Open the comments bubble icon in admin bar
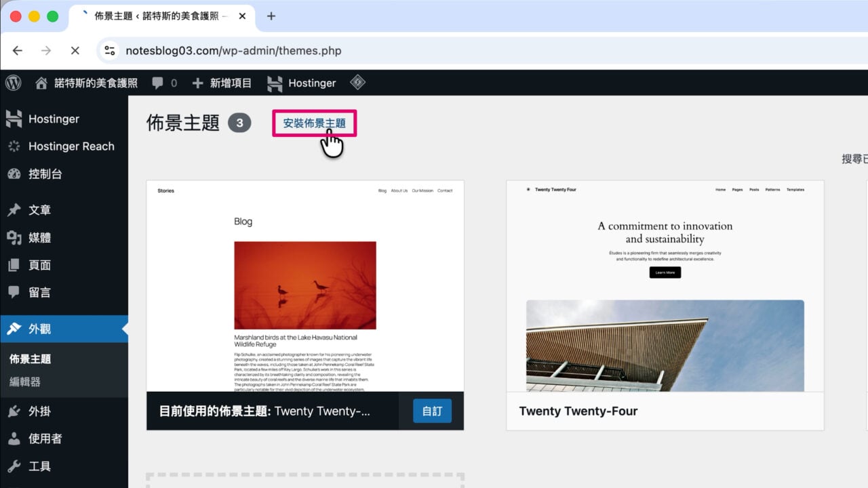 click(157, 83)
